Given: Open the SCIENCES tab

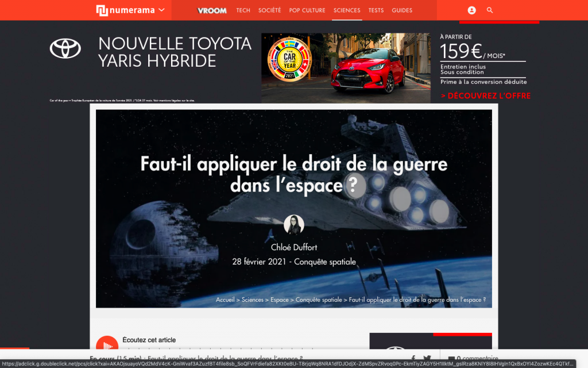Looking at the screenshot, I should pyautogui.click(x=347, y=10).
